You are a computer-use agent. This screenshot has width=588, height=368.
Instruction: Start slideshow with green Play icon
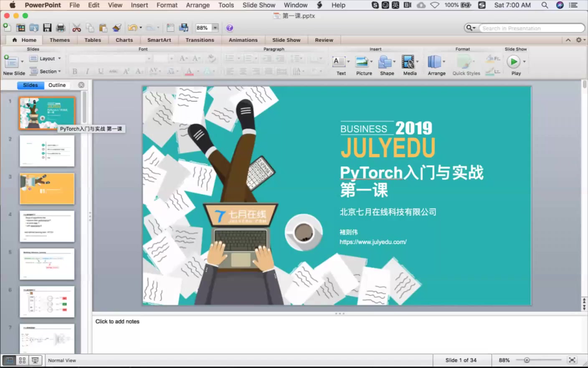coord(513,62)
